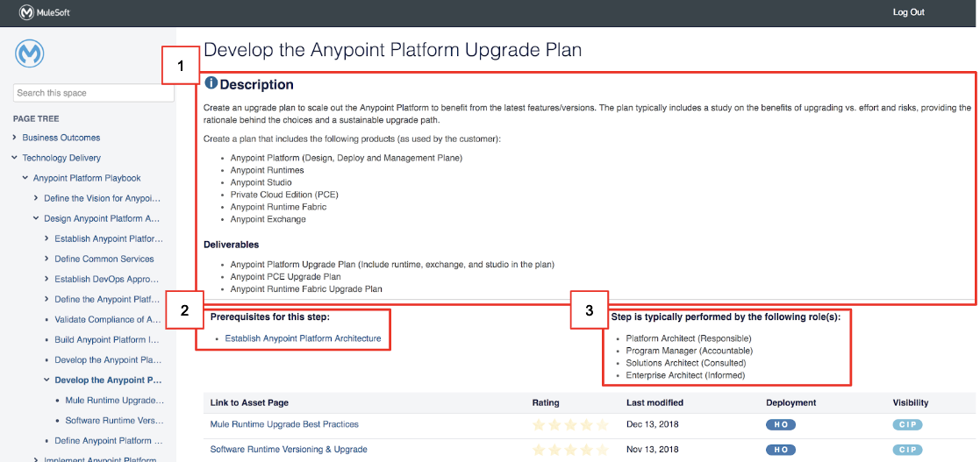Screen dimensions: 980x462
Task: Collapse the bold Develop the Anypoint P… node
Action: (46, 380)
